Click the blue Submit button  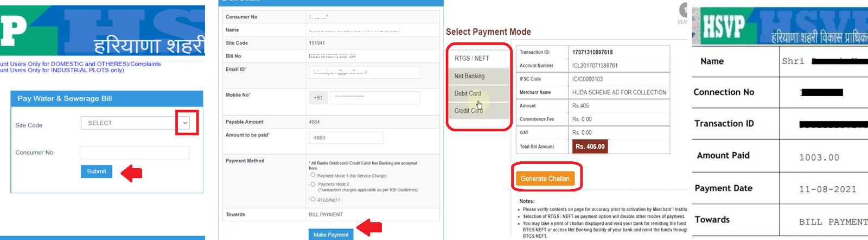pos(97,172)
